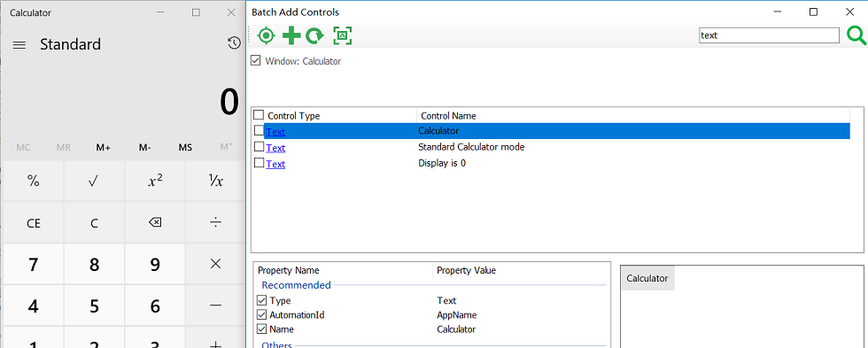
Task: Uncheck the Name property checkbox
Action: [262, 329]
